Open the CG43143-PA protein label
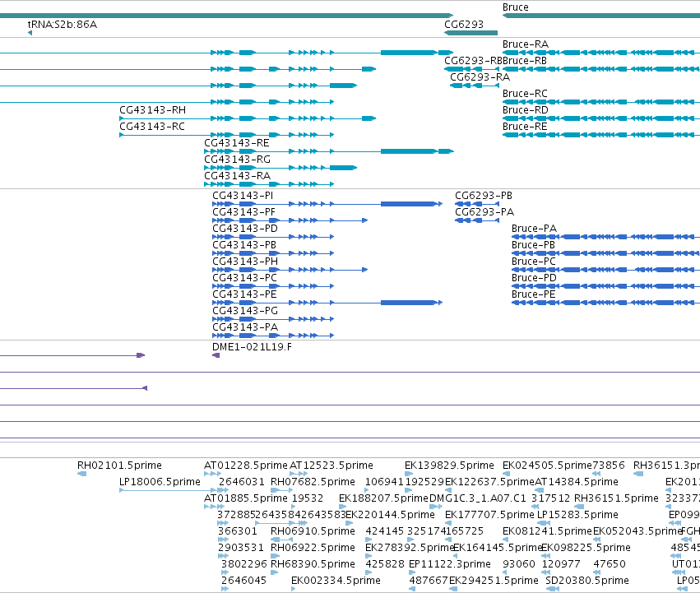Screen dimensions: 700x593 pyautogui.click(x=245, y=328)
